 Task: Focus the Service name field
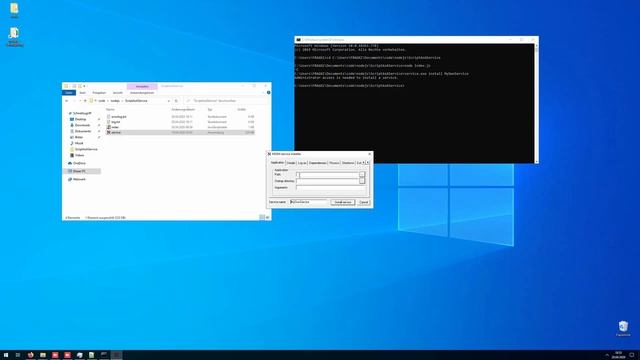click(x=308, y=202)
